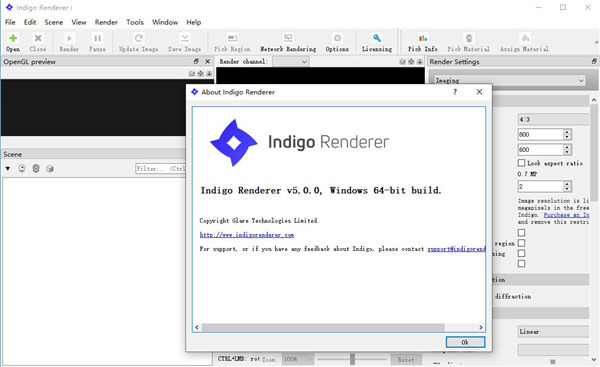Click down-arrow icon beside Render channel bar
600x367 pixels.
pos(420,62)
